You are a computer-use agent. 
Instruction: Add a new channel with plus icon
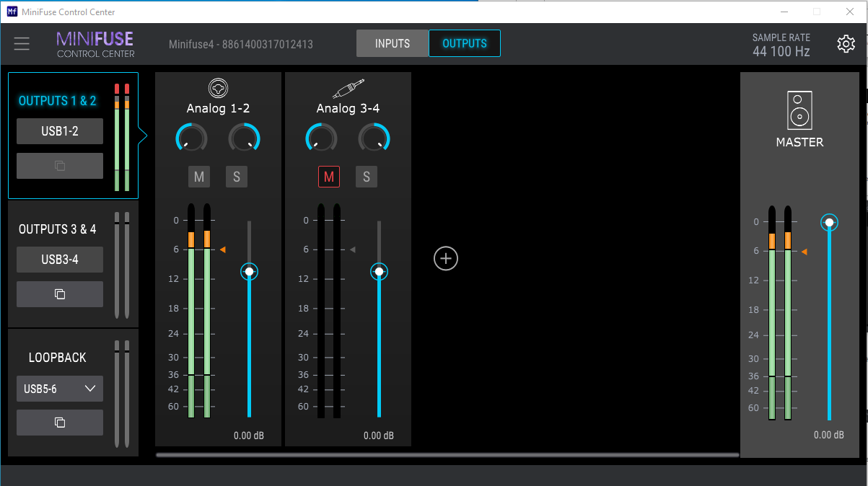446,258
